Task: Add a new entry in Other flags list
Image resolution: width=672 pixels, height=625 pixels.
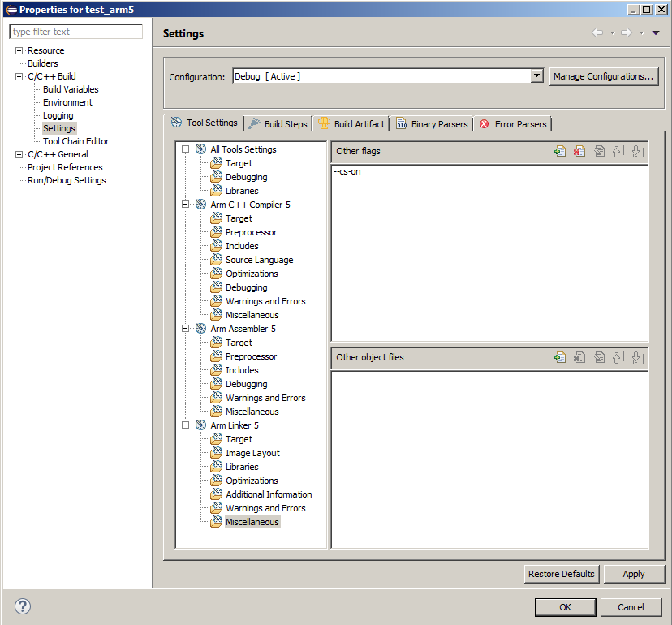Action: 560,151
